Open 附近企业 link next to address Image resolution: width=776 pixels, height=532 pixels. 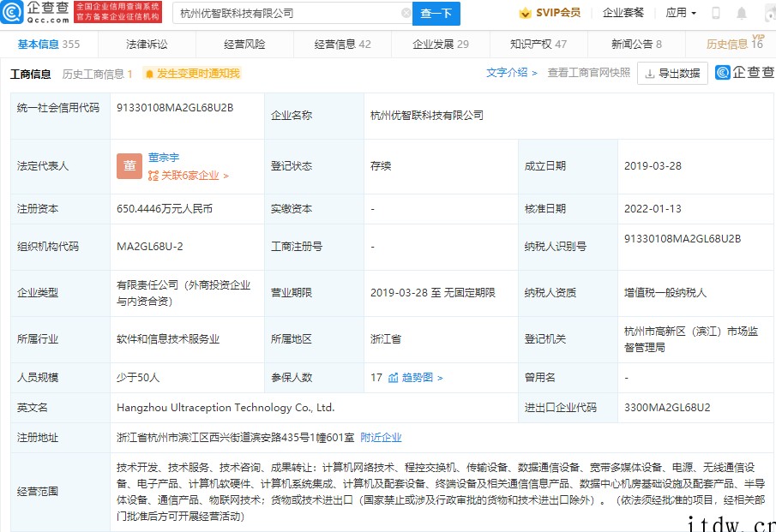tap(381, 438)
